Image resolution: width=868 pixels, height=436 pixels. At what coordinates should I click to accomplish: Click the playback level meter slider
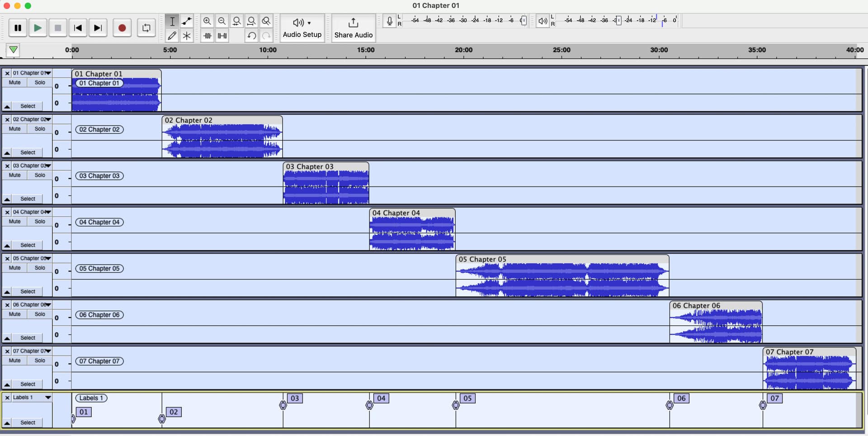pos(618,20)
